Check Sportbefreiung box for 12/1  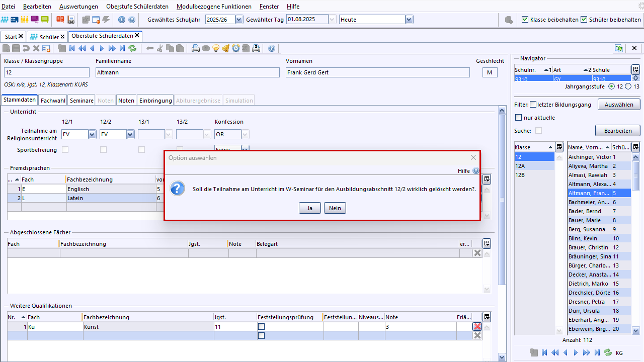point(65,150)
